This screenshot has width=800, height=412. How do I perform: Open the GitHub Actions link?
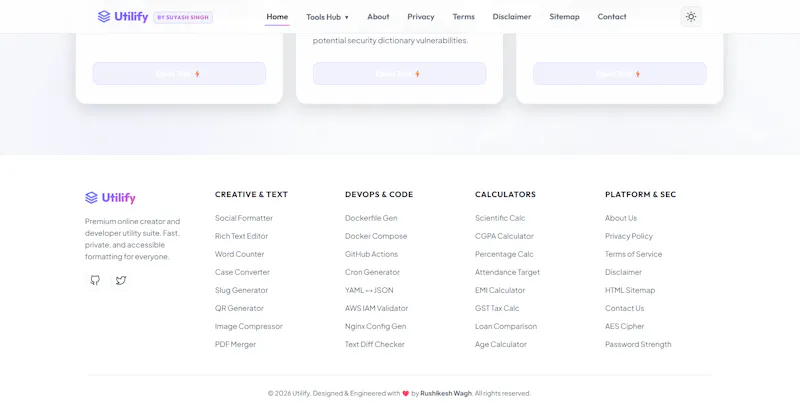point(371,254)
